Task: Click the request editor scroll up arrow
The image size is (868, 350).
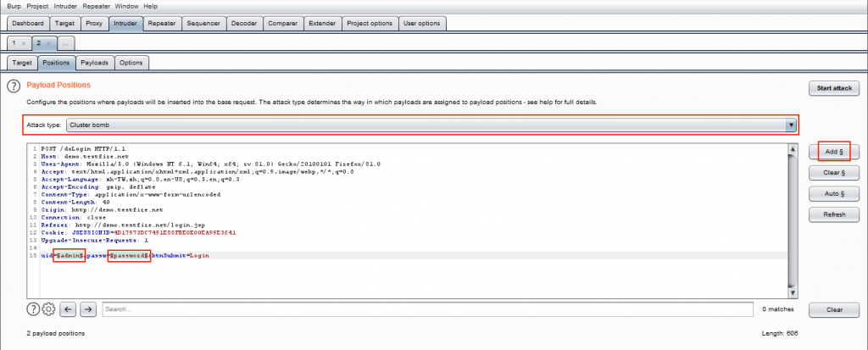Action: (x=793, y=149)
